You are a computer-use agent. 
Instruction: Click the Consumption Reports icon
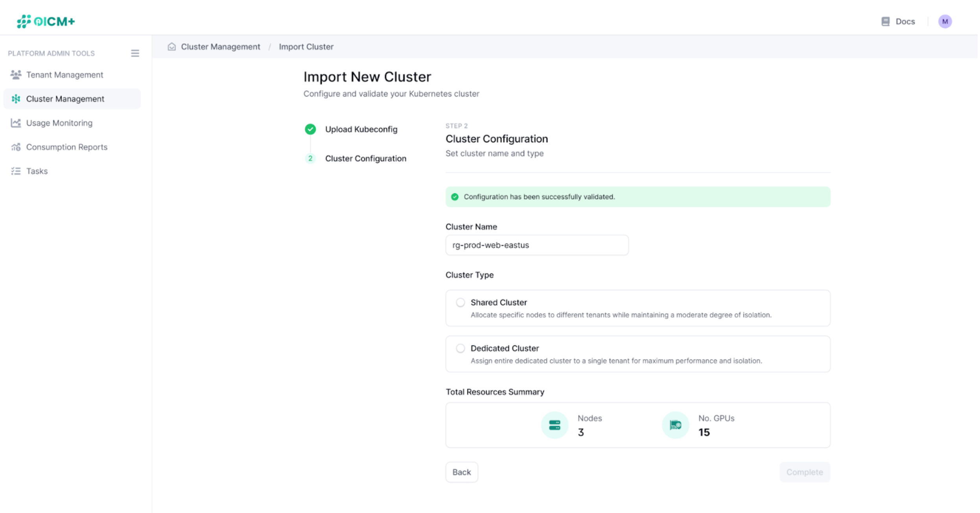pos(16,147)
